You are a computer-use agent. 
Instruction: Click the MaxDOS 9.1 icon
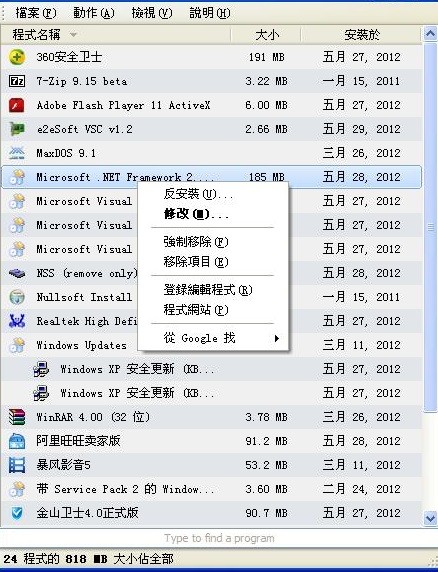tap(17, 153)
